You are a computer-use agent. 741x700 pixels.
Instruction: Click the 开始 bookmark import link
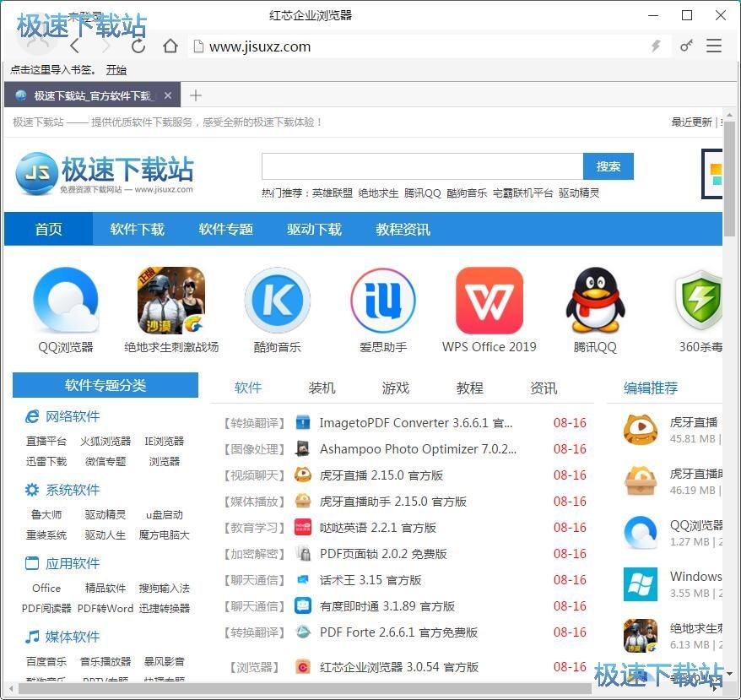point(116,70)
